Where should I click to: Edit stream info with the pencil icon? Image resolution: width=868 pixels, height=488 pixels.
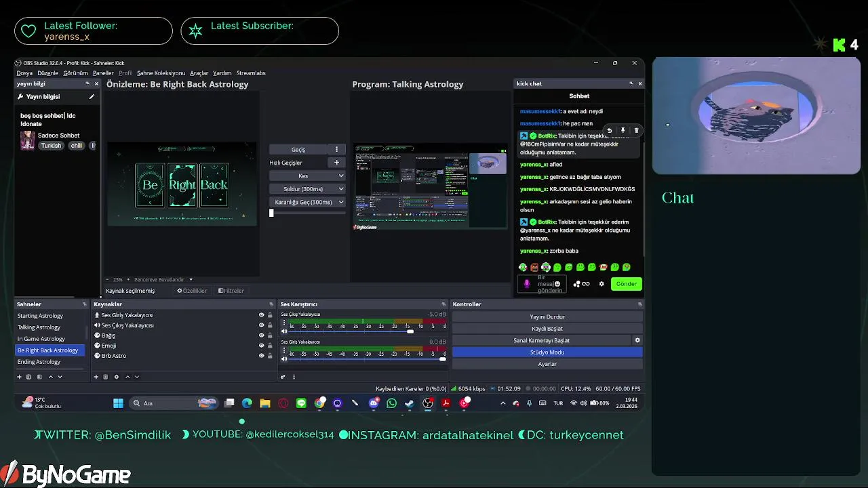coord(92,97)
